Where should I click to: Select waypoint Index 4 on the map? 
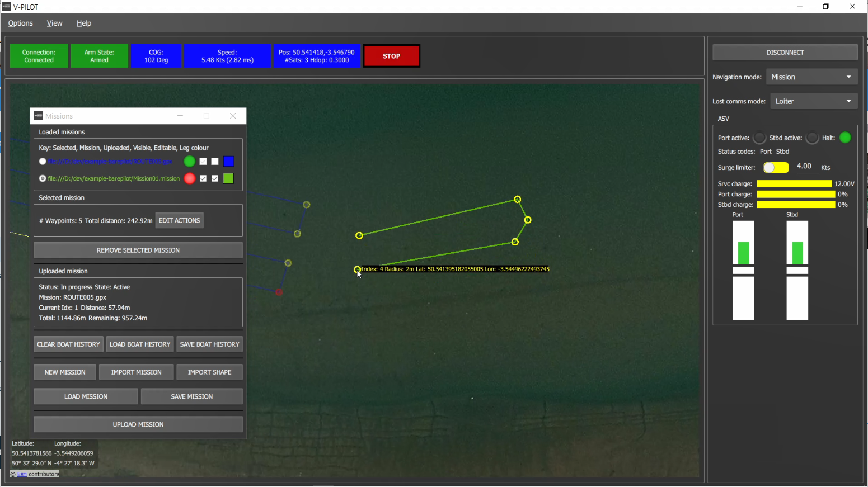[358, 269]
